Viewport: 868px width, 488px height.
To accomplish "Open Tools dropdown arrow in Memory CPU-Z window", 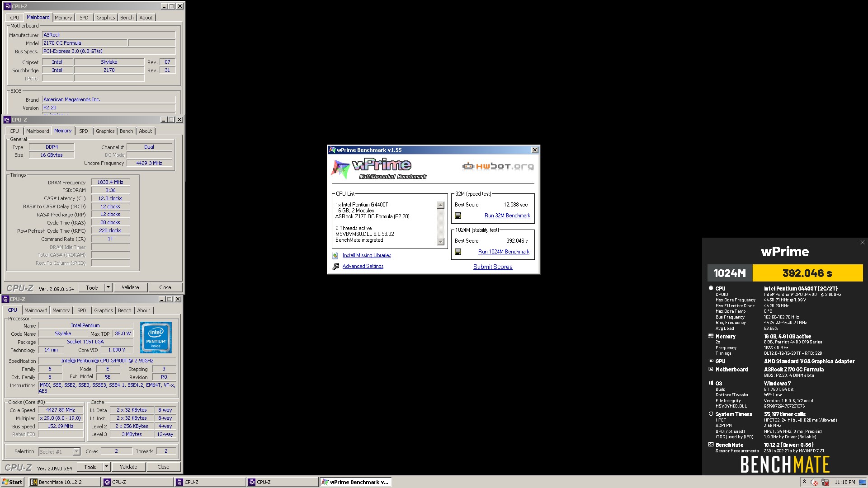I will click(x=108, y=287).
